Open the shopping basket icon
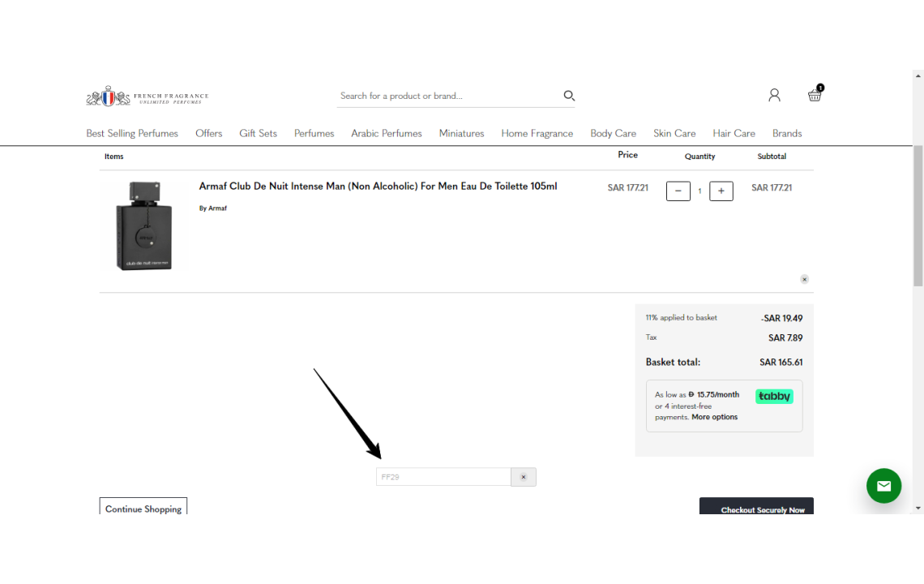This screenshot has height=584, width=924. point(815,93)
